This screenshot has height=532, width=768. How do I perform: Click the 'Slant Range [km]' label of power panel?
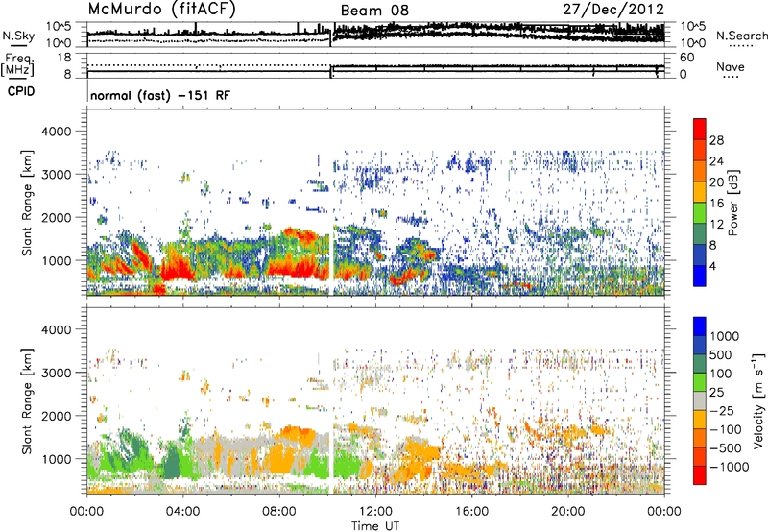27,203
